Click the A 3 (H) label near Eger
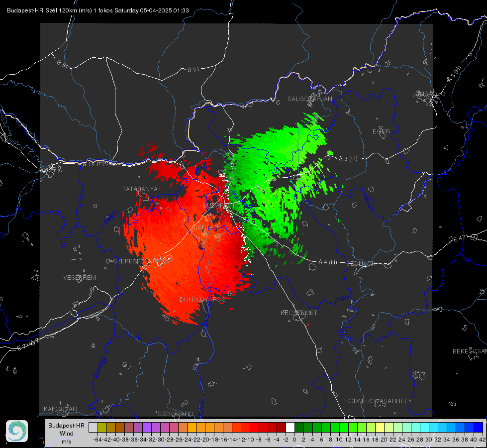 348,159
